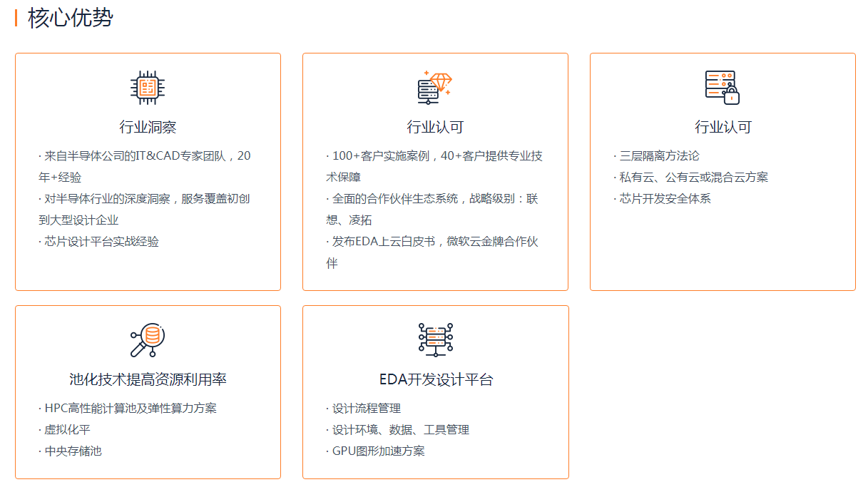868x497 pixels.
Task: Click the networked server icon above EDA开发设计平台
Action: click(435, 340)
